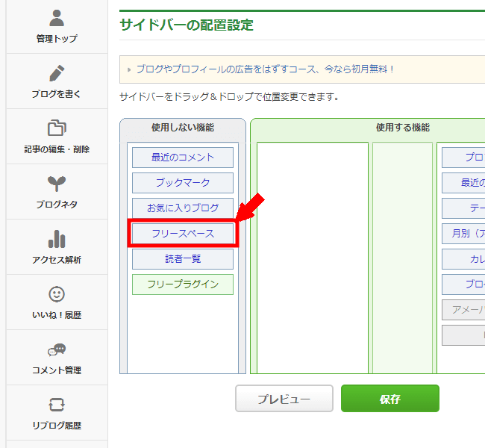Image resolution: width=485 pixels, height=448 pixels.
Task: Select 読者一覧 sidebar module
Action: coord(183,259)
